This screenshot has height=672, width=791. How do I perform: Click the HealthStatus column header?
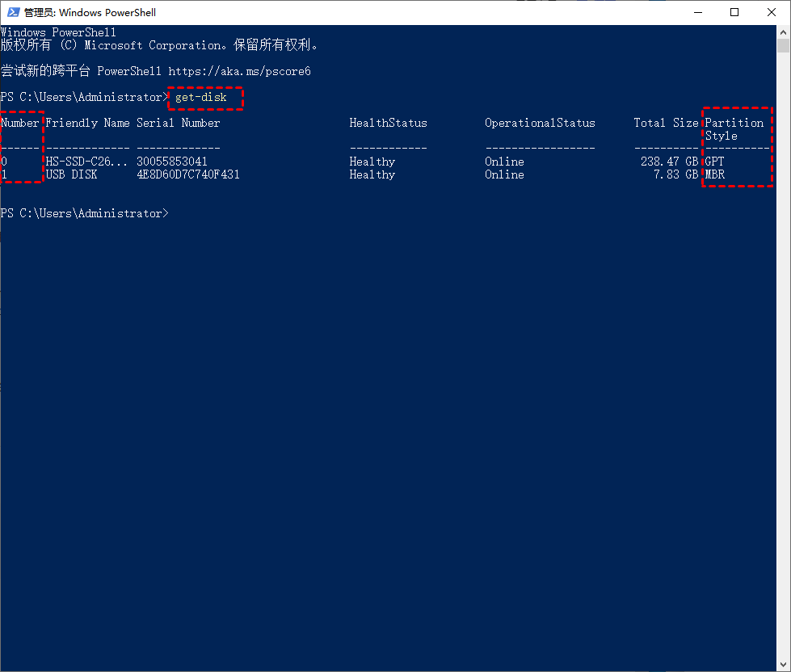click(x=388, y=123)
